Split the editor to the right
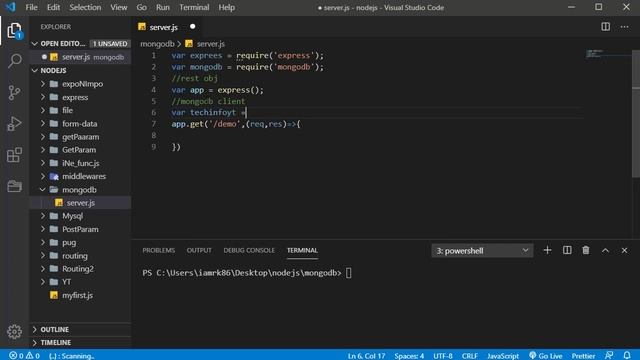The height and width of the screenshot is (360, 640). (x=605, y=27)
